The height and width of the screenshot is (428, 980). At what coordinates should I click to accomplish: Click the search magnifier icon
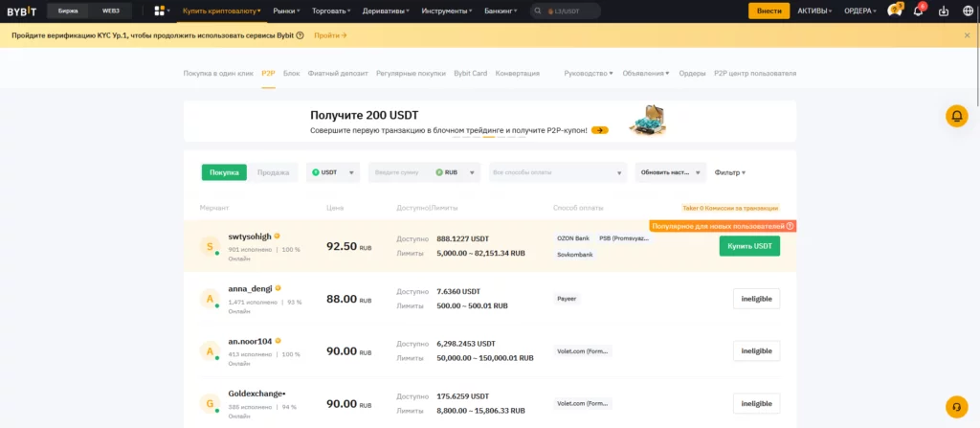(539, 11)
